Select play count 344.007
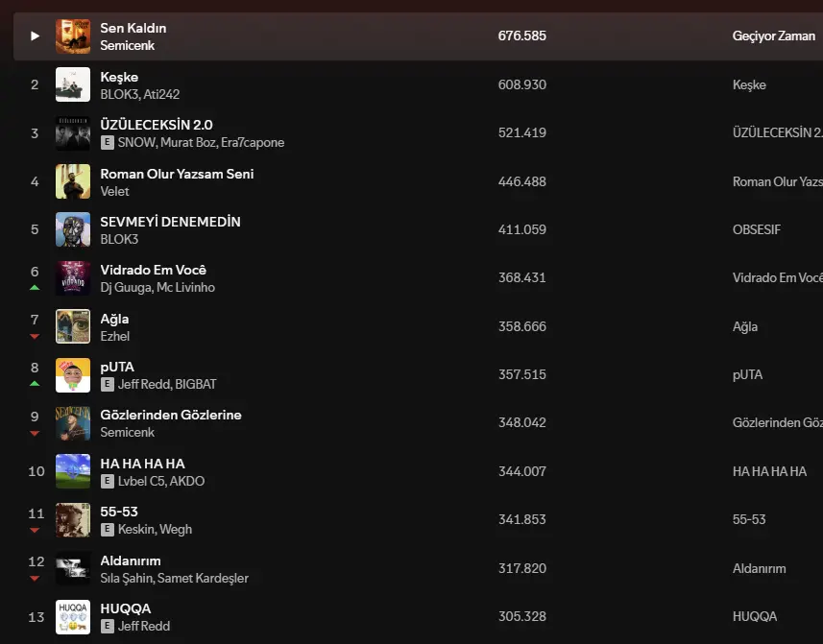Image resolution: width=823 pixels, height=644 pixels. pos(522,471)
